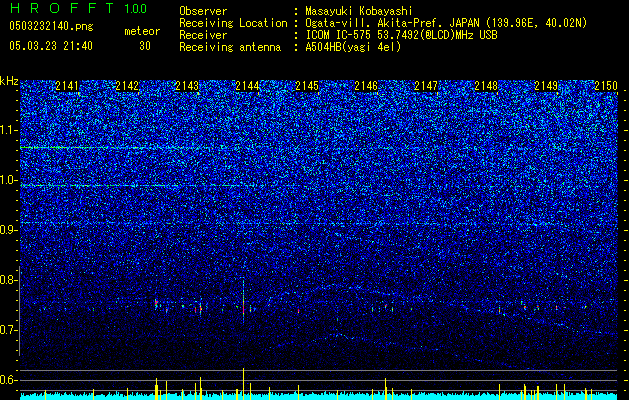Click the 0.6 kHz frequency axis label
The height and width of the screenshot is (400, 629).
coord(9,380)
